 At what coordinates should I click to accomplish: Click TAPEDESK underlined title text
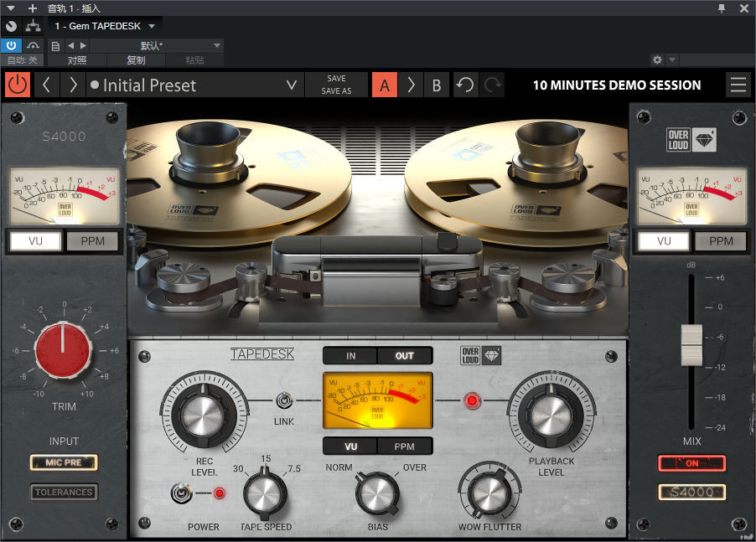[262, 354]
